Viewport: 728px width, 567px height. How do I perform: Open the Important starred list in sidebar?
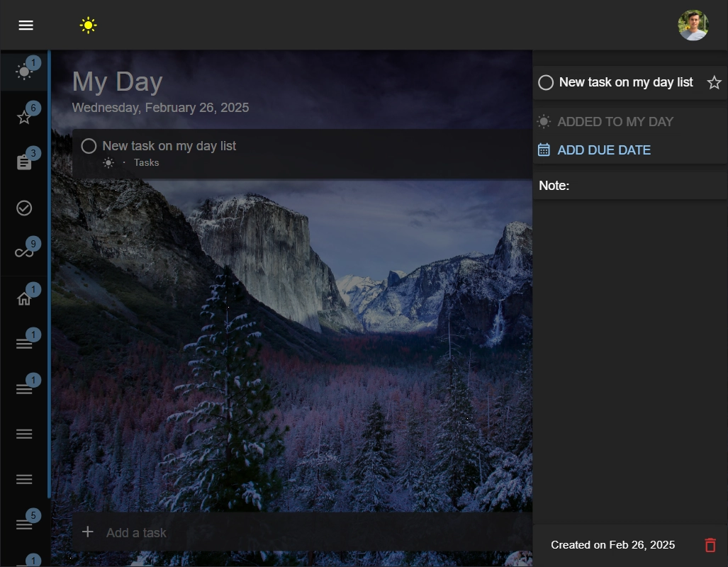pos(25,117)
